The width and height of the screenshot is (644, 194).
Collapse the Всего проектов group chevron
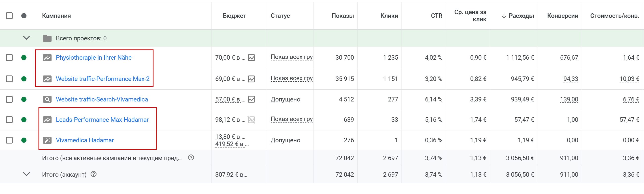tap(26, 38)
